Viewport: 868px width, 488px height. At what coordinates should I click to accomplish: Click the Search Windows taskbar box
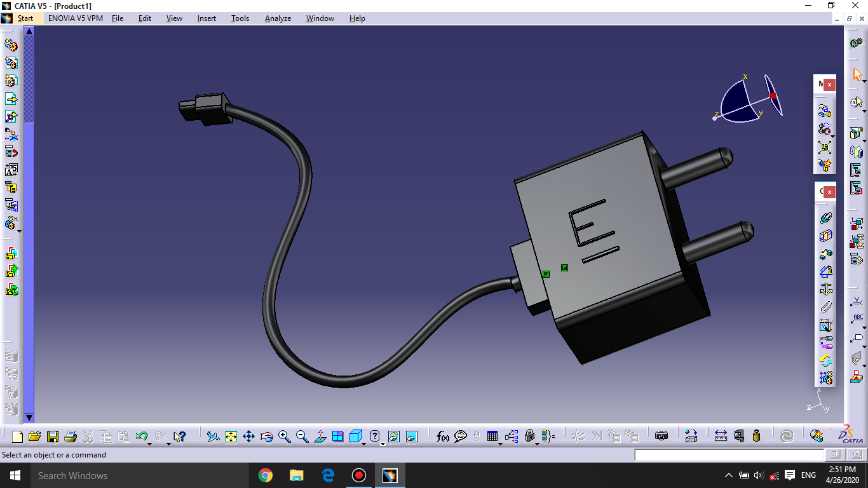(139, 475)
